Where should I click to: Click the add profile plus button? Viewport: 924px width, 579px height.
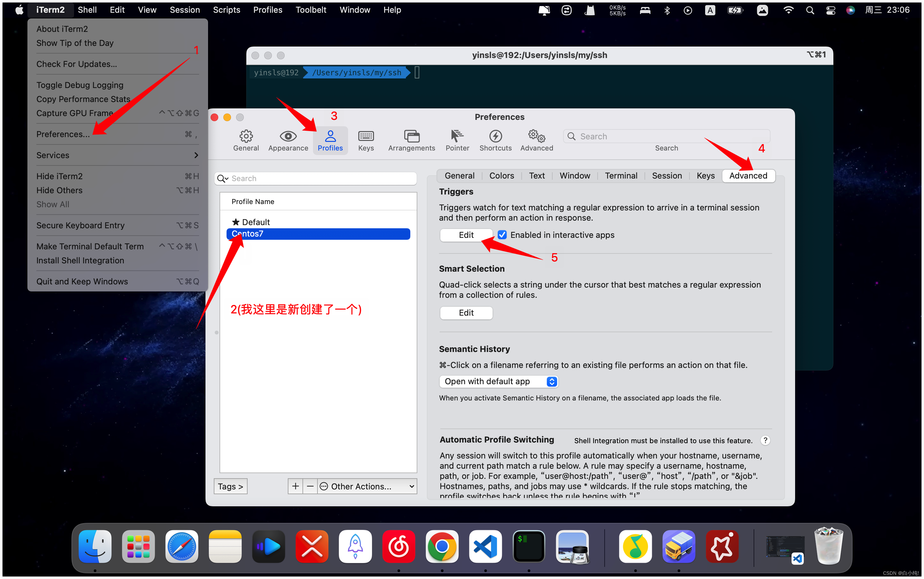coord(295,486)
